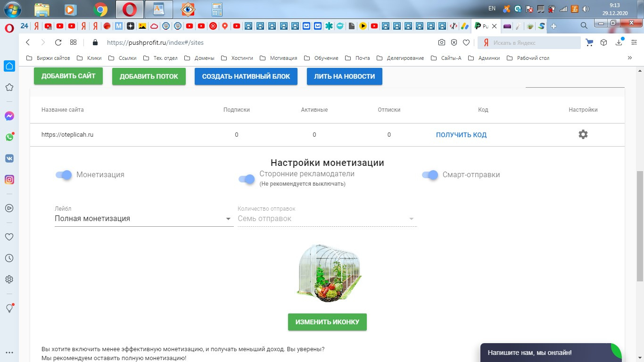Open a new browser tab

point(553,26)
